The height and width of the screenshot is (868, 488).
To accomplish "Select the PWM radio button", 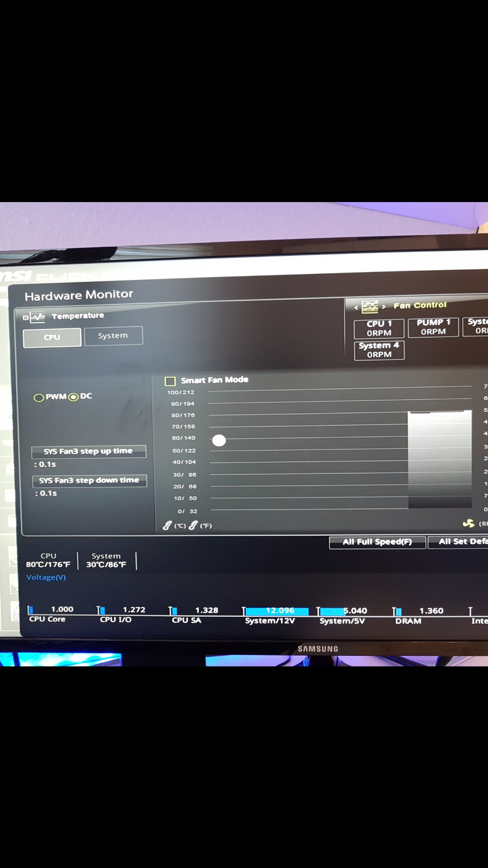I will [x=39, y=398].
